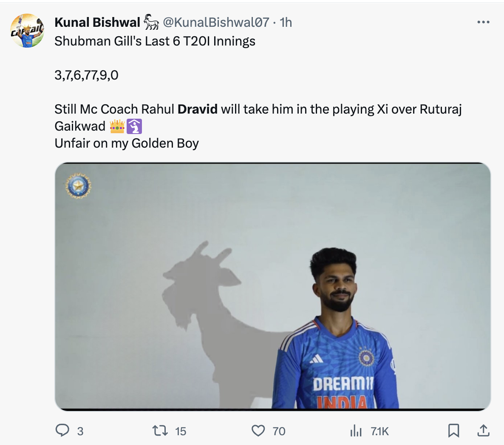Open the reply composer via speech bubble icon
The width and height of the screenshot is (504, 445).
coord(62,431)
